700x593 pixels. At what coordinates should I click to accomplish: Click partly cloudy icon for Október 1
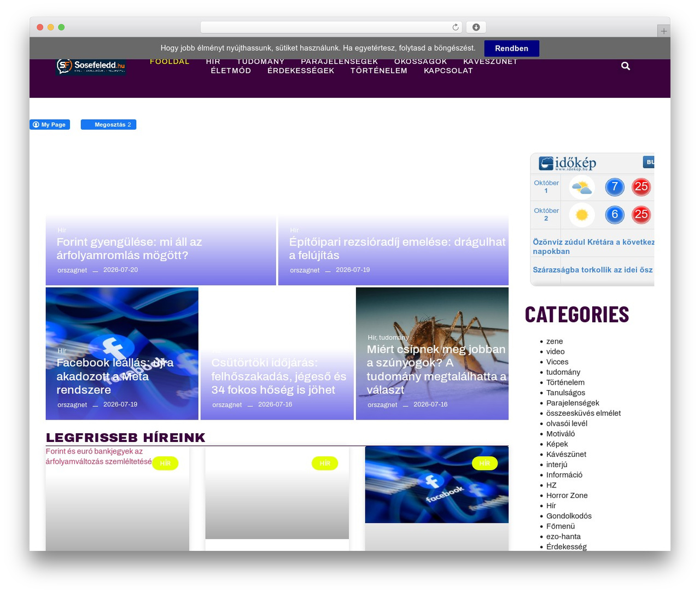click(582, 187)
